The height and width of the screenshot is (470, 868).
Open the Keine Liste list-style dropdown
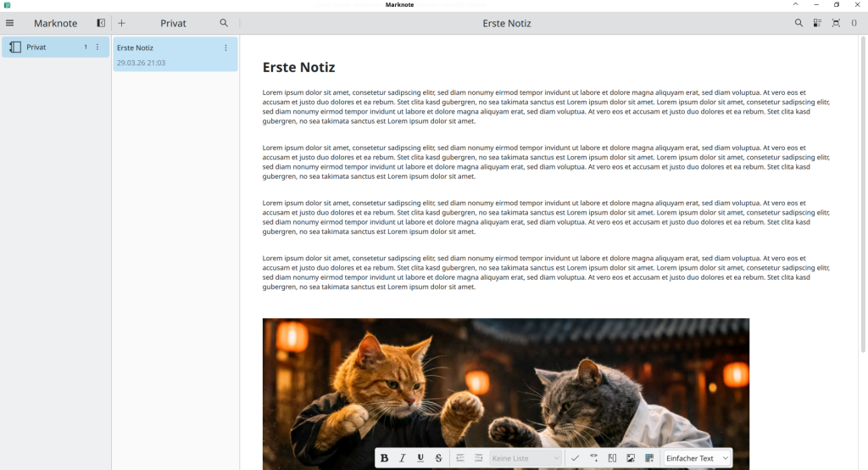coord(526,458)
